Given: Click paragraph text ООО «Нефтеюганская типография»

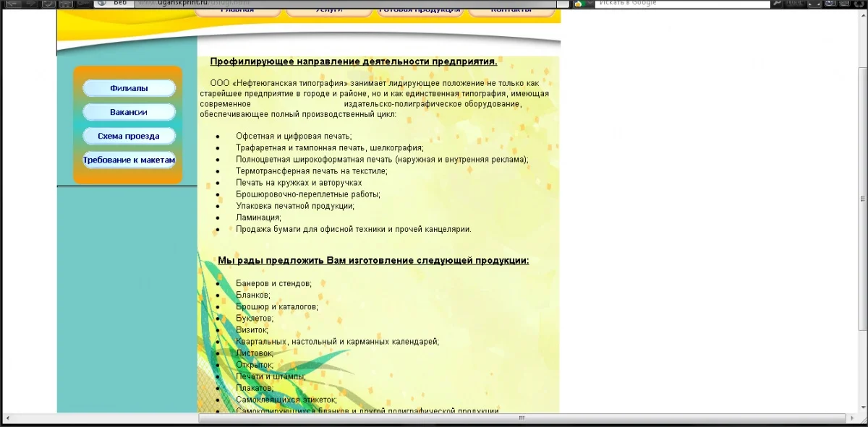Looking at the screenshot, I should [x=375, y=98].
